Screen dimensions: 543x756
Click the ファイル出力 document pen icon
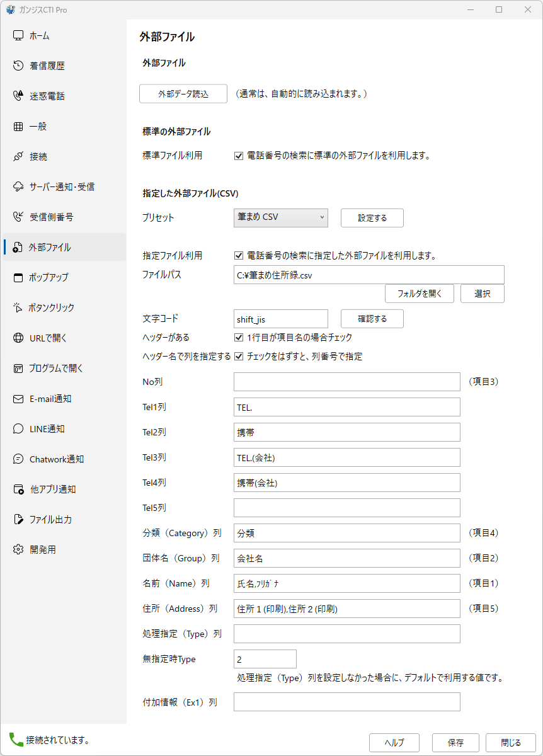click(18, 520)
